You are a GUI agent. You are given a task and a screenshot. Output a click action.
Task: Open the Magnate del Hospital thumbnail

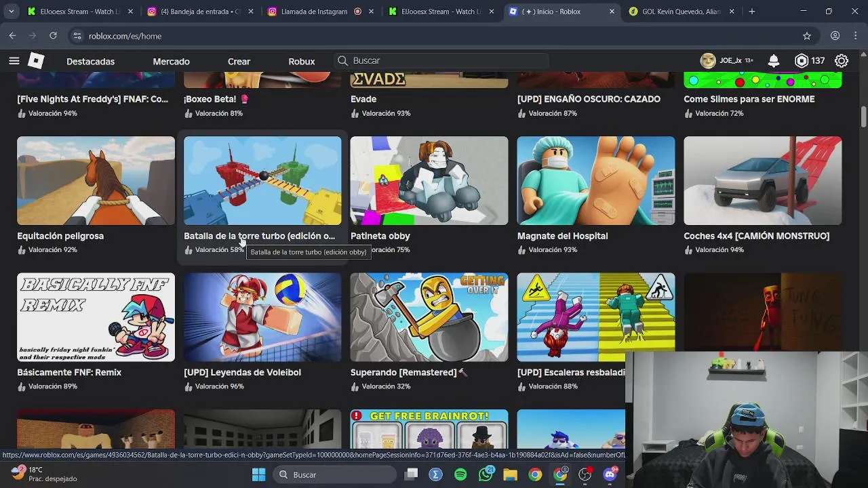596,180
